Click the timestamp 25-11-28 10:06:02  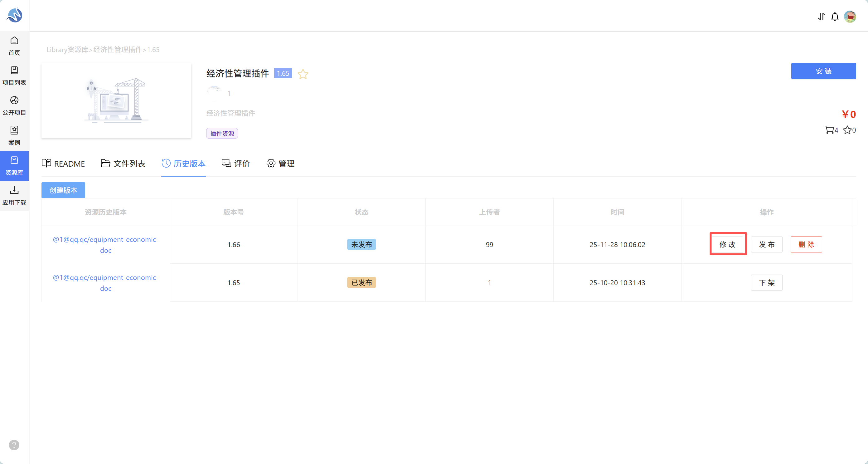(x=617, y=245)
